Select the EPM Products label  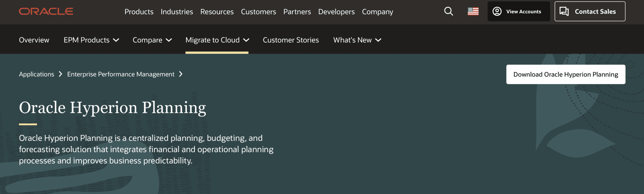87,40
